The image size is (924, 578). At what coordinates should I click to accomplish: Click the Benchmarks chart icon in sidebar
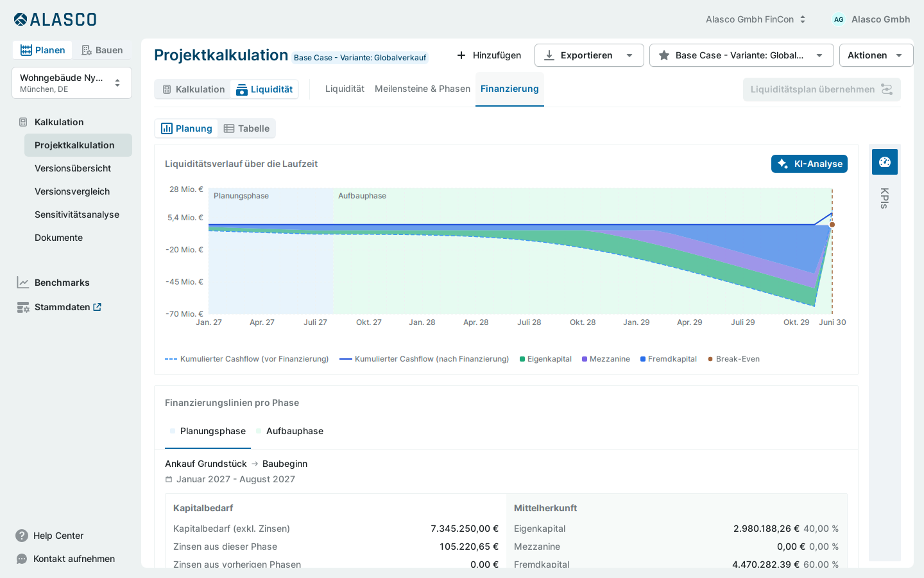tap(23, 283)
